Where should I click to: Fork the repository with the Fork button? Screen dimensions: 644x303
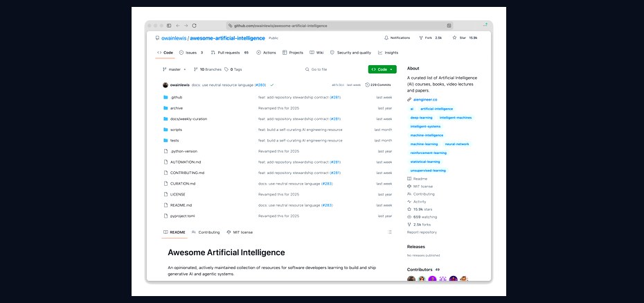coord(431,38)
